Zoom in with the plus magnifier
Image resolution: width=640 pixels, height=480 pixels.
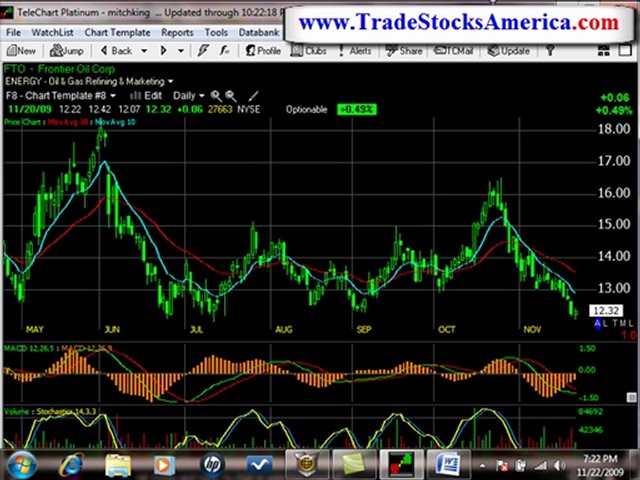pos(216,96)
